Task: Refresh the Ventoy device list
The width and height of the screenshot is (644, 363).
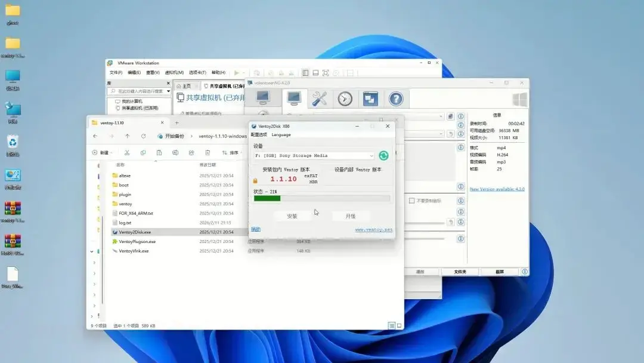Action: click(x=383, y=156)
